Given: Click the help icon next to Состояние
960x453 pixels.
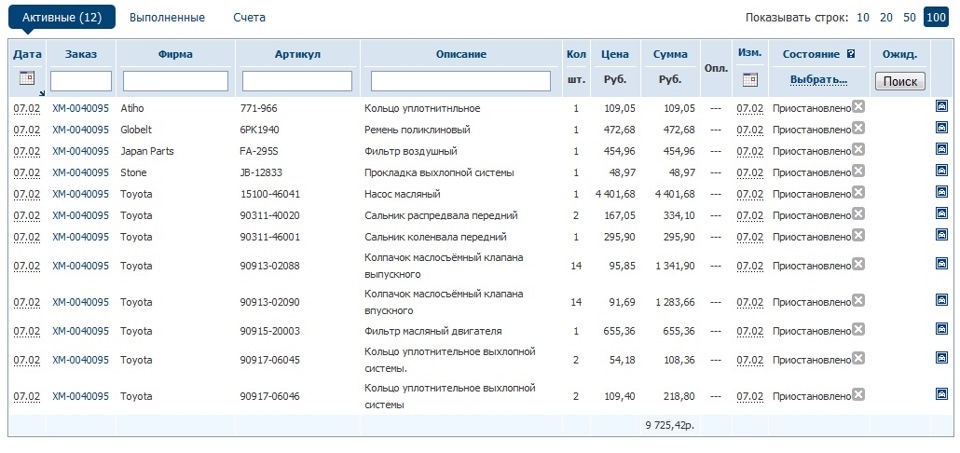Looking at the screenshot, I should coord(851,54).
